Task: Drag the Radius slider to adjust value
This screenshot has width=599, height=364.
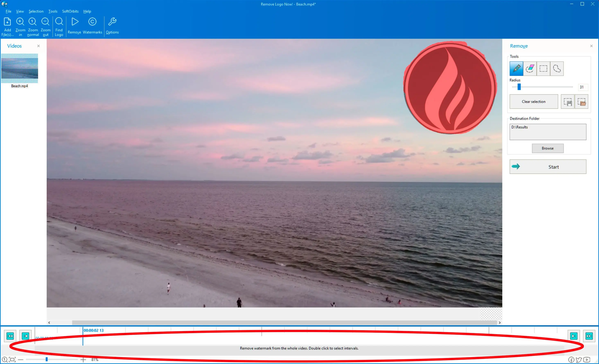Action: [x=519, y=87]
